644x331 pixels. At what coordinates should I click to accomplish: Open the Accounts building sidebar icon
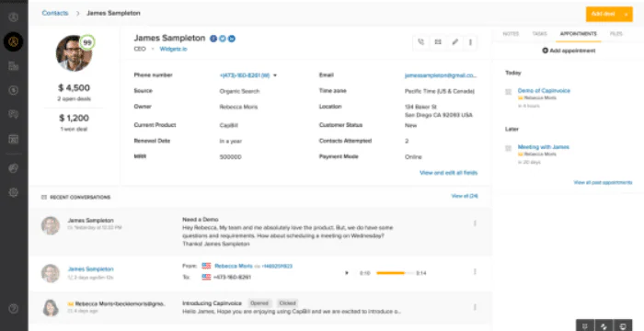(x=14, y=65)
